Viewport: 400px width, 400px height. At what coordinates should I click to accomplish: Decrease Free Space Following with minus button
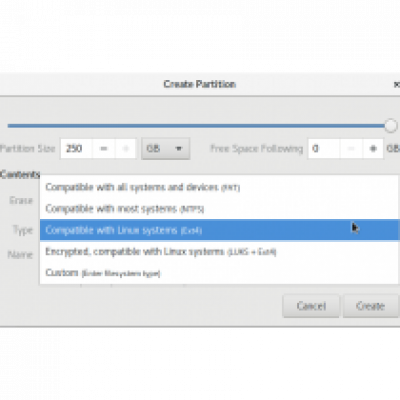tap(351, 148)
